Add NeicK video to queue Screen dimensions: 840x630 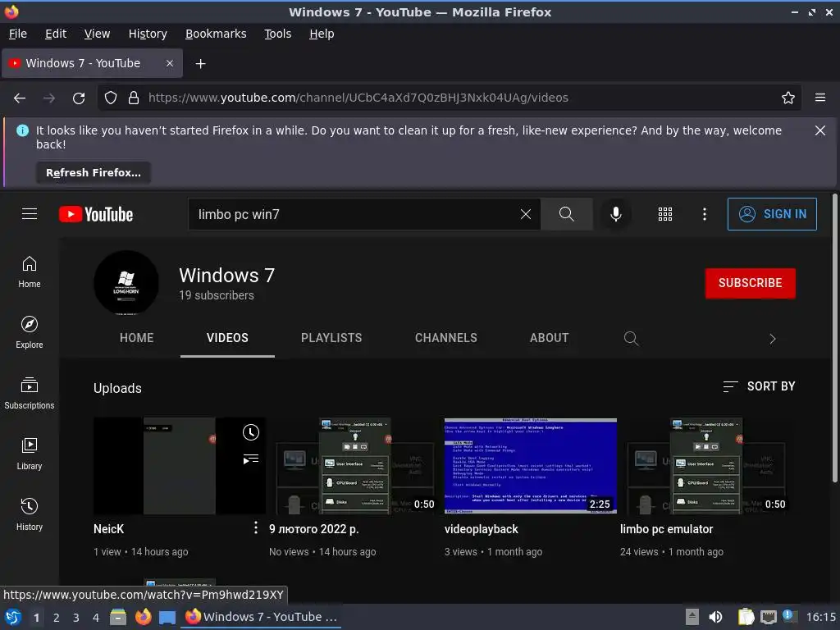tap(251, 459)
